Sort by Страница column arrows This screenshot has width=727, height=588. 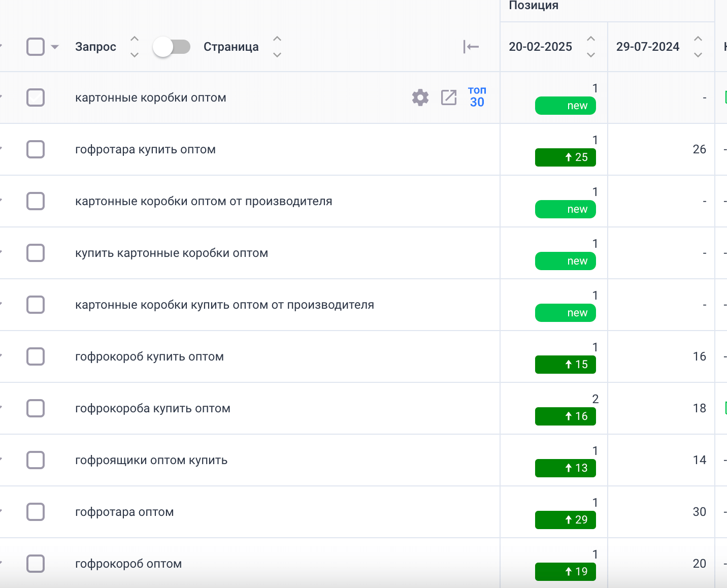click(277, 47)
